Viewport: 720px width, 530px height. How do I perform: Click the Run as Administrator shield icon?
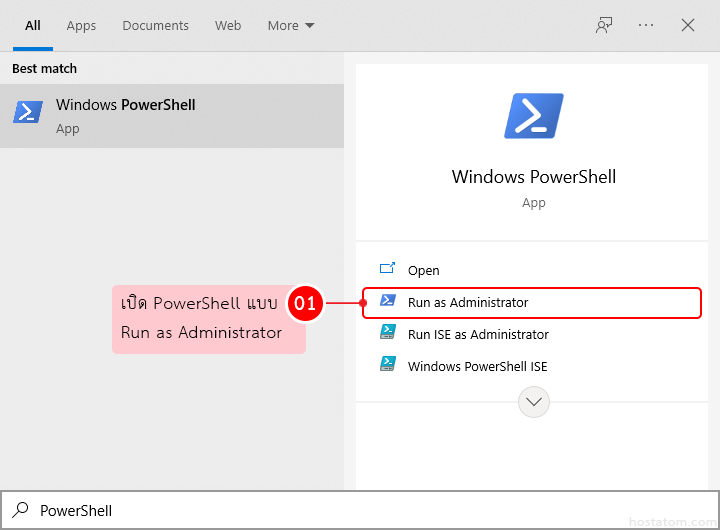point(388,302)
